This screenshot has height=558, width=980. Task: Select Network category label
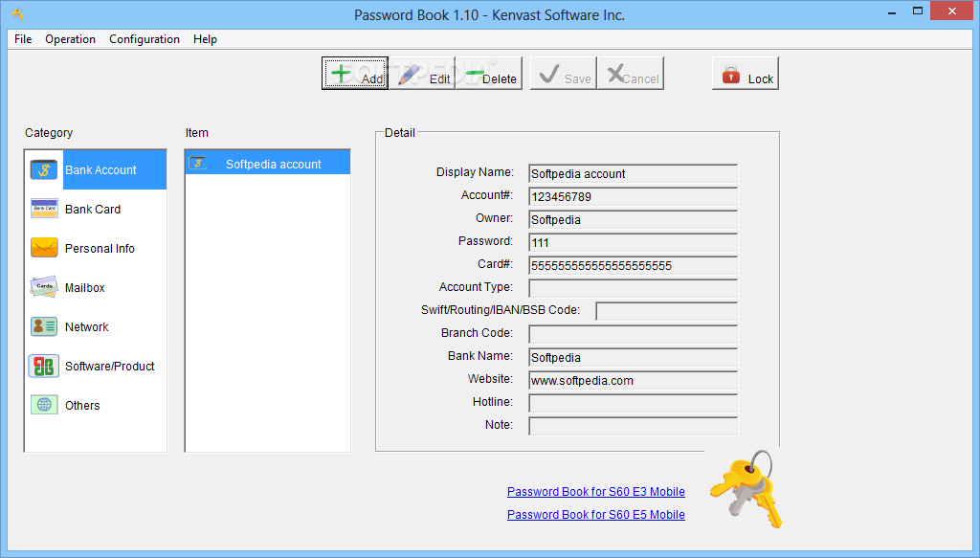[x=87, y=327]
